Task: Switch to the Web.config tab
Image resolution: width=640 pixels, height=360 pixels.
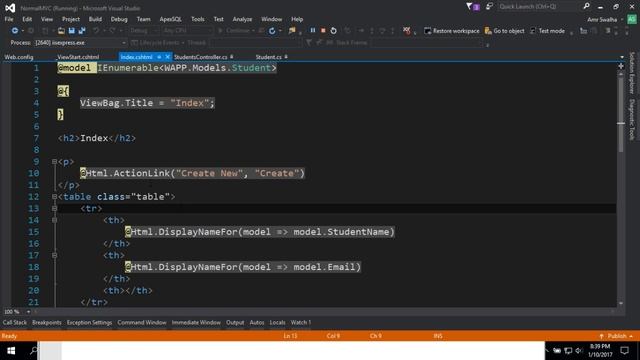Action: point(19,57)
